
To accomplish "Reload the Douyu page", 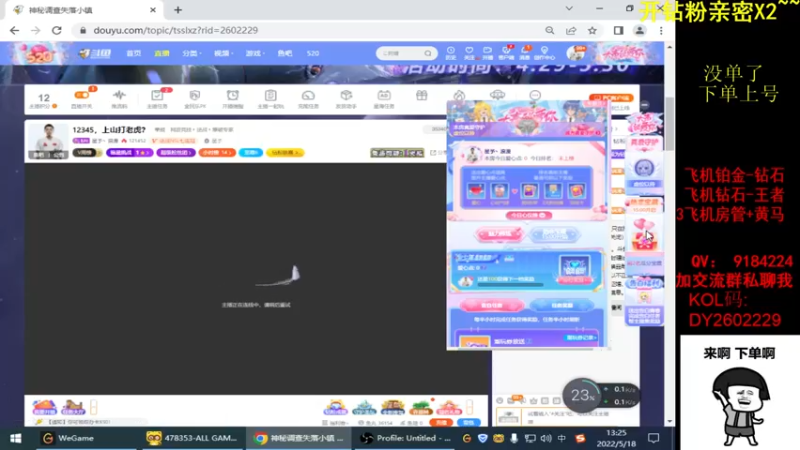I will click(x=57, y=31).
